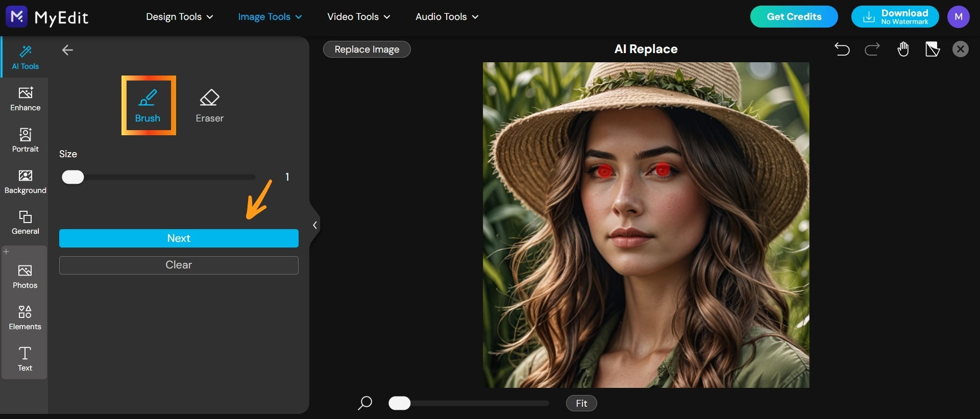The image size is (980, 419).
Task: Open the Enhance tools
Action: pos(25,99)
